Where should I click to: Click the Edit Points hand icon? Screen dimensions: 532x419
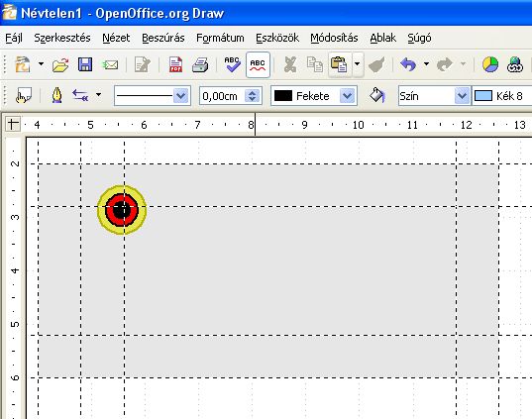24,96
